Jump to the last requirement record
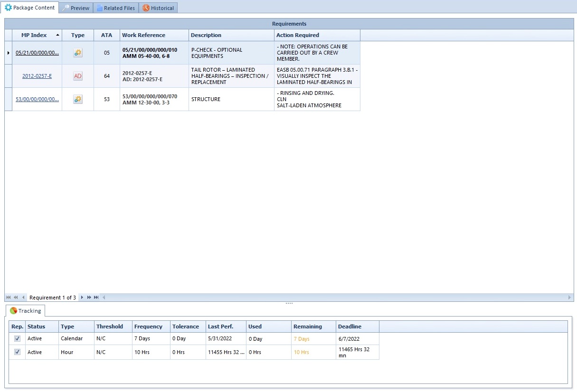 tap(96, 298)
